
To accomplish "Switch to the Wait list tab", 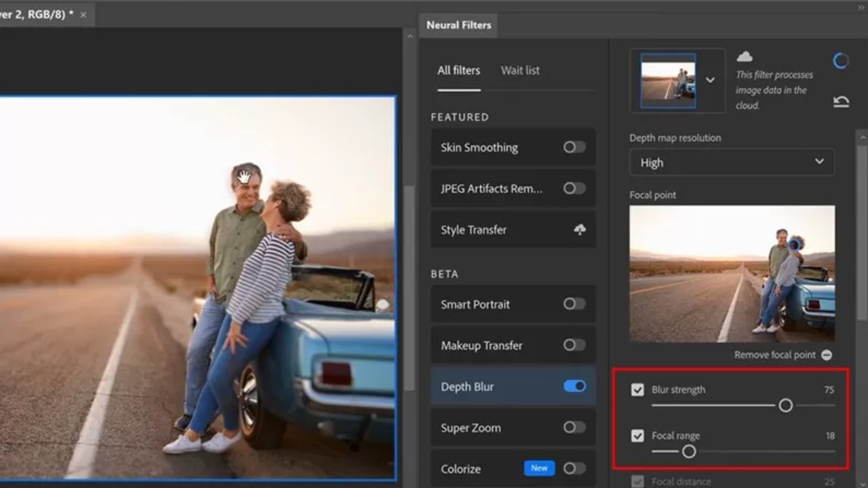I will point(520,71).
